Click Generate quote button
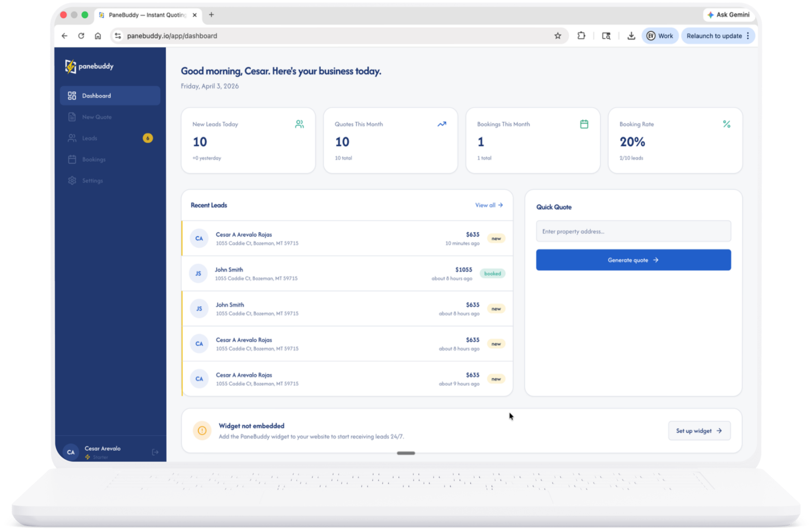This screenshot has height=529, width=812. (633, 260)
